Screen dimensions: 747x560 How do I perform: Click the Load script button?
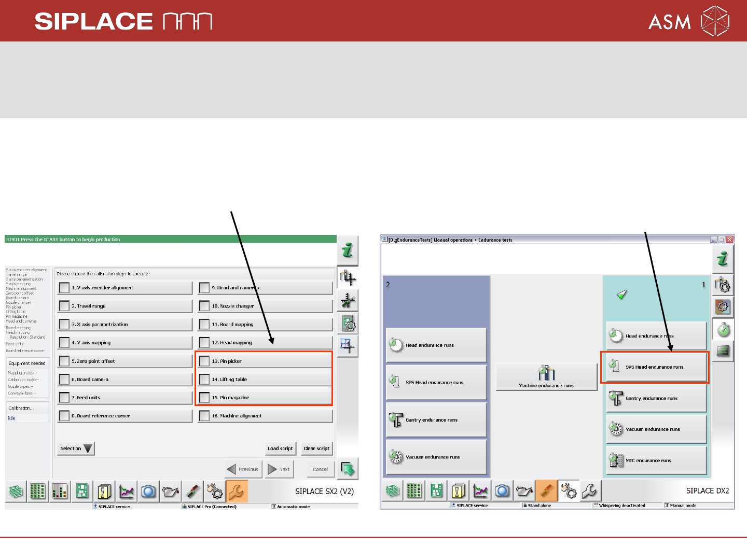point(280,449)
